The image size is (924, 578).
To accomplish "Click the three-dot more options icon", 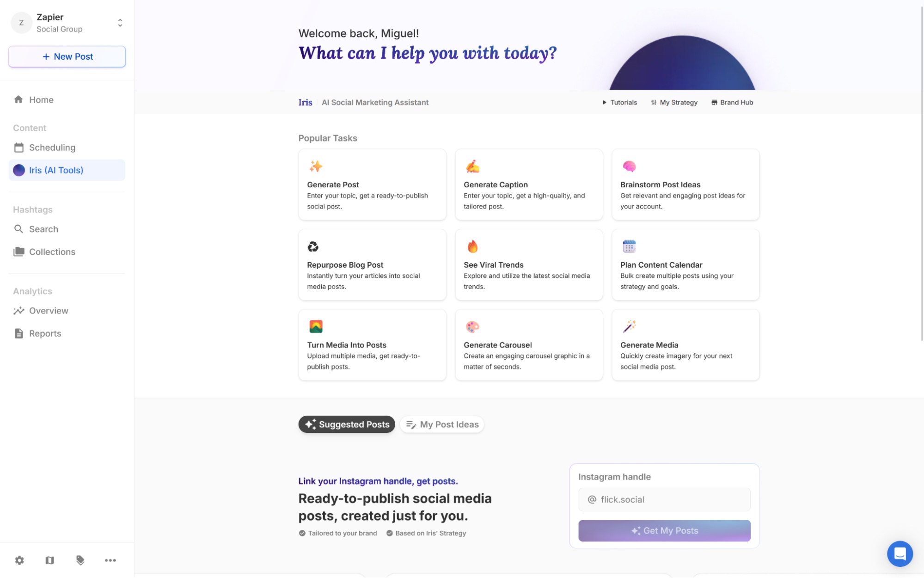I will [x=110, y=560].
